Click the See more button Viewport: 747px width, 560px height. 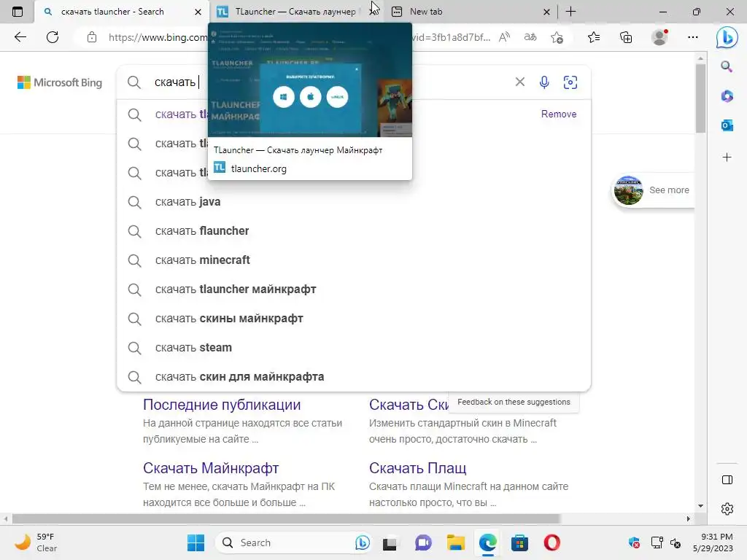[653, 190]
